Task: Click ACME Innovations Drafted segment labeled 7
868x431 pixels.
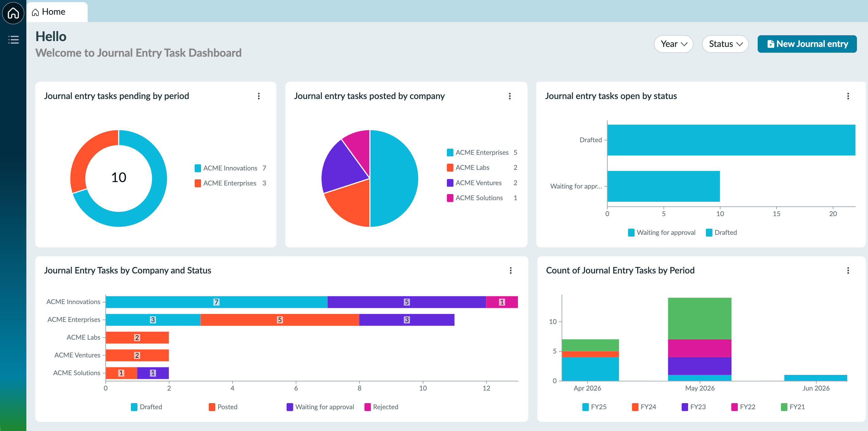Action: click(x=217, y=302)
